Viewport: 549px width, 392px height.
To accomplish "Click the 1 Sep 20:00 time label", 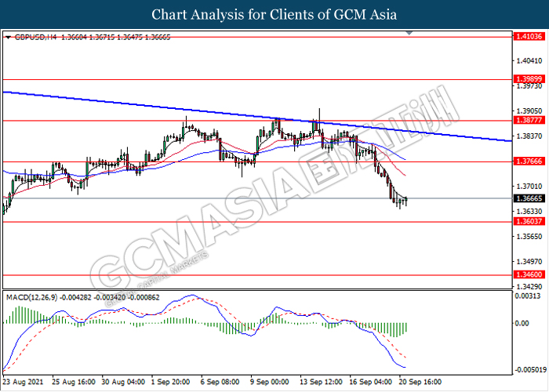I will [x=170, y=382].
